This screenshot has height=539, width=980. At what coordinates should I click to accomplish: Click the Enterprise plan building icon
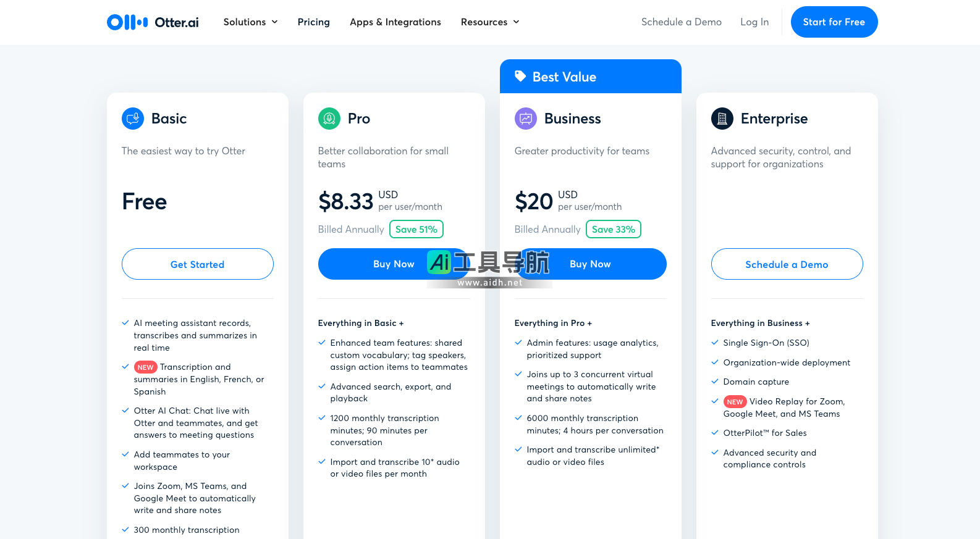coord(722,119)
